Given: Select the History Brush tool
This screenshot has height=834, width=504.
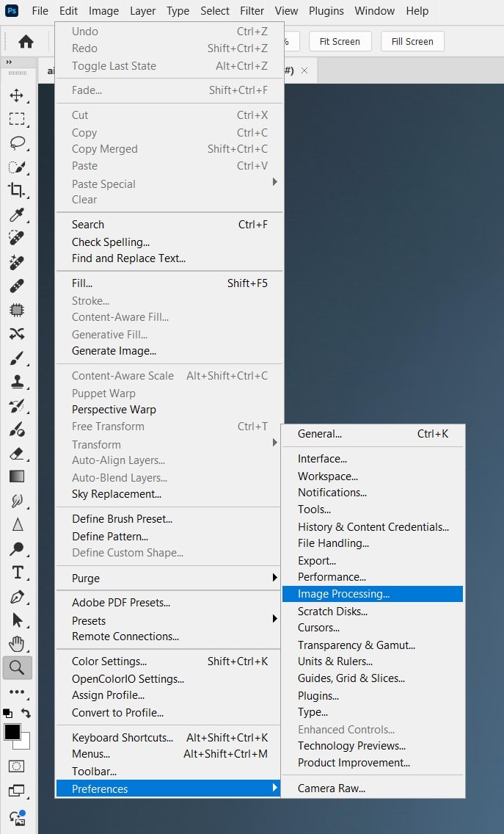Looking at the screenshot, I should [17, 405].
